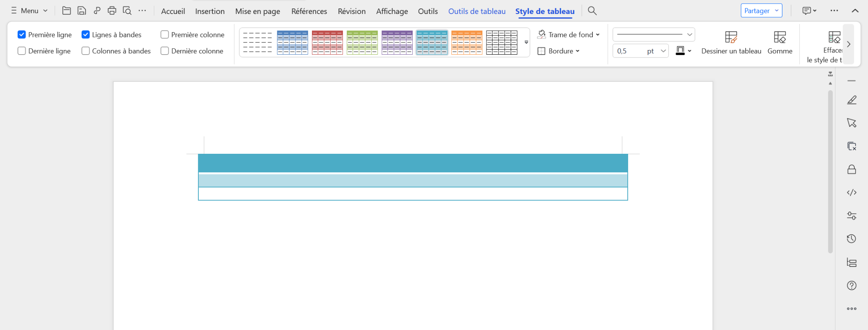Screen dimensions: 868x330
Task: Enable Dernière colonne checkbox
Action: 165,51
